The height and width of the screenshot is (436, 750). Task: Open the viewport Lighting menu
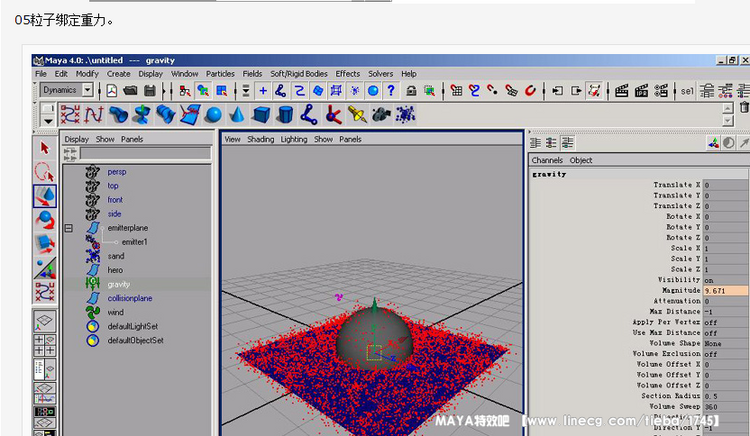[x=294, y=139]
